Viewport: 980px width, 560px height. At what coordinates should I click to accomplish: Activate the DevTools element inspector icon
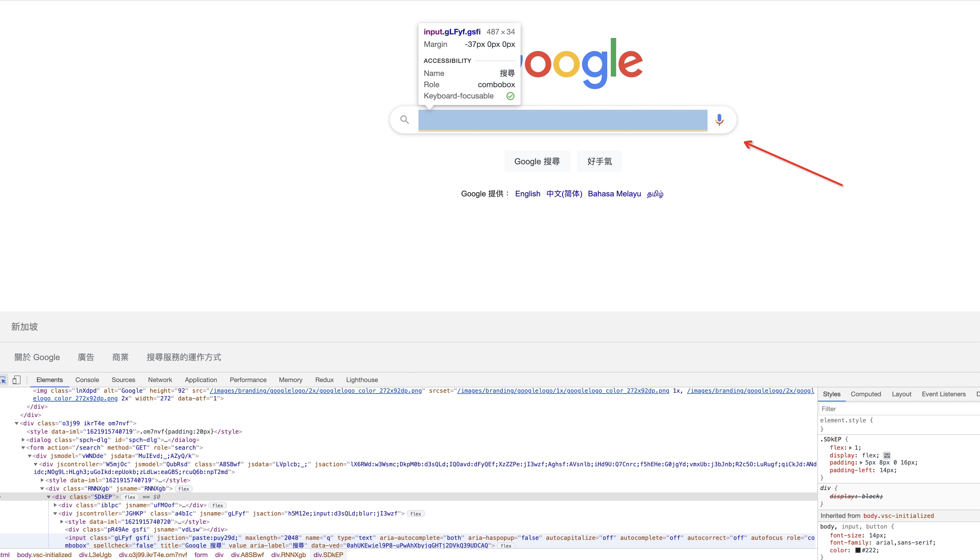3,380
